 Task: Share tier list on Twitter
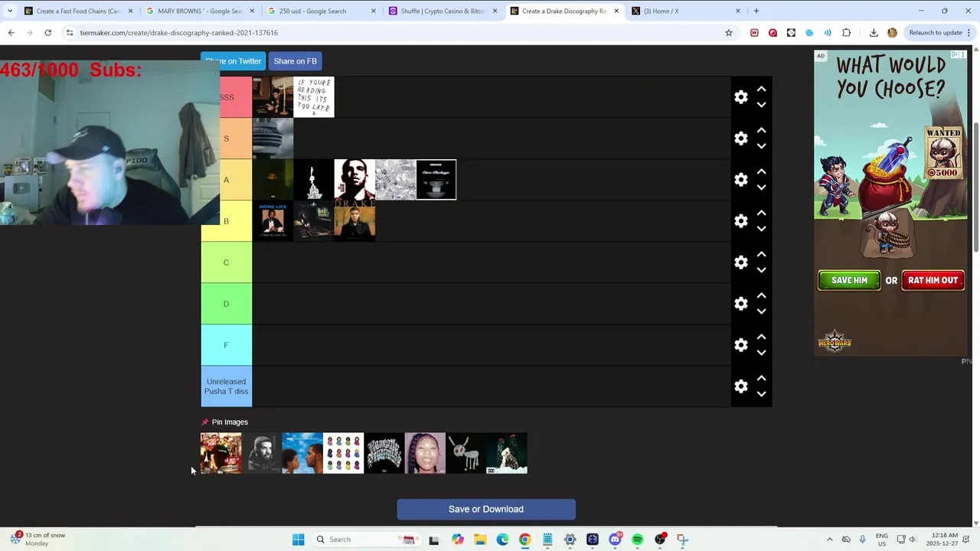pos(233,61)
